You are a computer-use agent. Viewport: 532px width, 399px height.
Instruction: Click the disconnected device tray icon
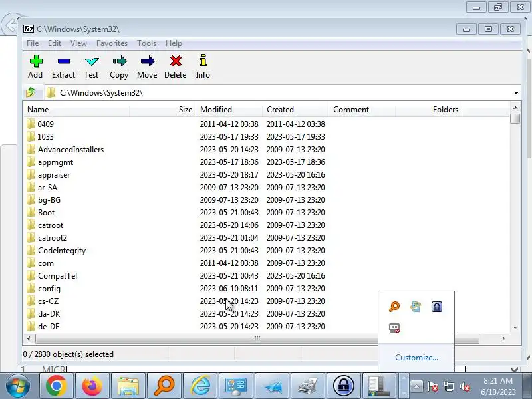coord(394,328)
